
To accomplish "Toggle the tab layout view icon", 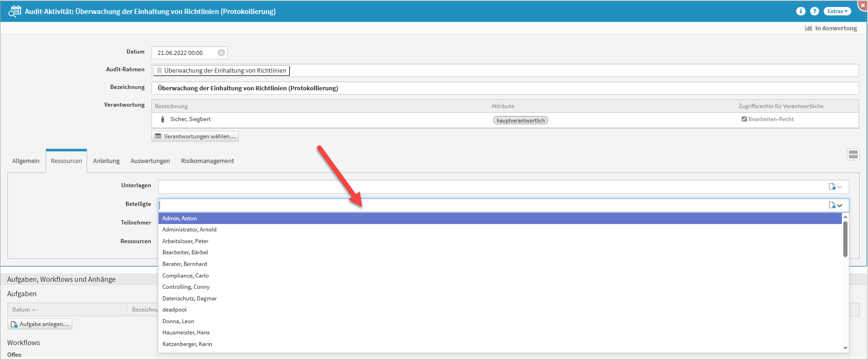I will click(x=853, y=155).
